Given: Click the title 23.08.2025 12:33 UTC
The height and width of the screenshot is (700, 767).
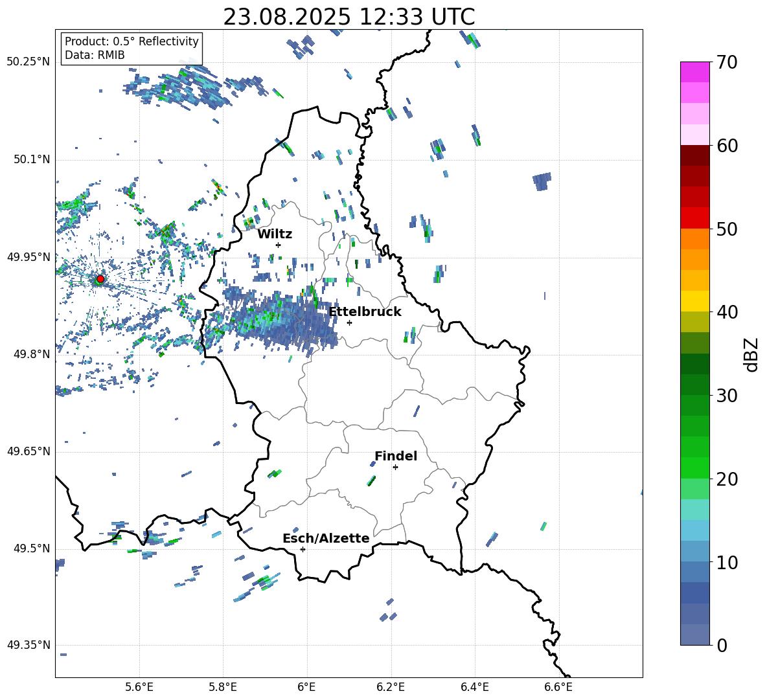Looking at the screenshot, I should click(349, 17).
